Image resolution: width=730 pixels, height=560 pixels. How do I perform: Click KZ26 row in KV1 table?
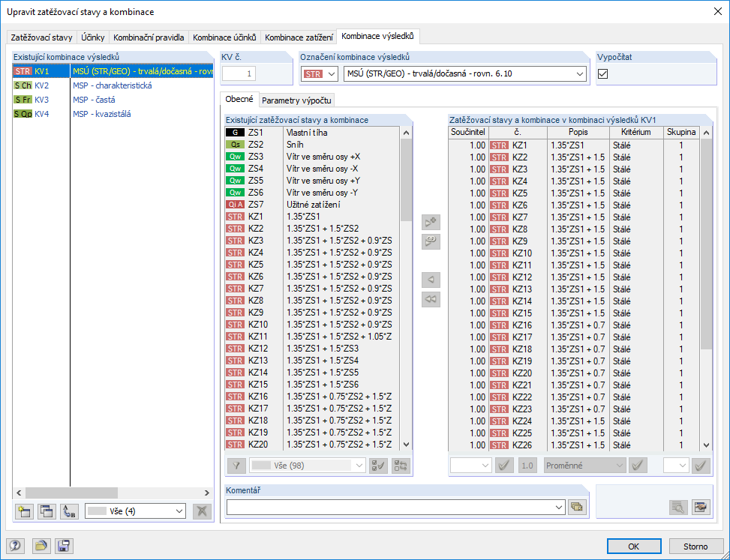click(574, 445)
